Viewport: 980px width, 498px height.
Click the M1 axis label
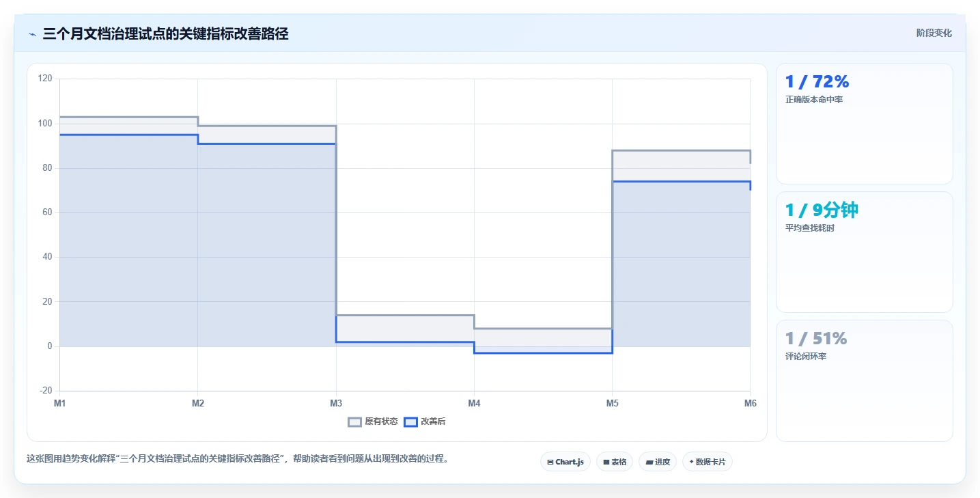60,404
